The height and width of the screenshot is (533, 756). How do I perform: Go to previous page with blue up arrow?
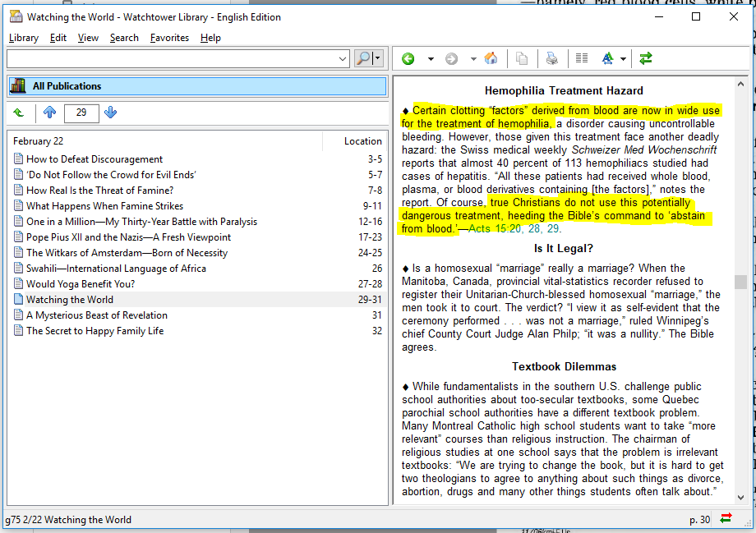click(x=50, y=113)
